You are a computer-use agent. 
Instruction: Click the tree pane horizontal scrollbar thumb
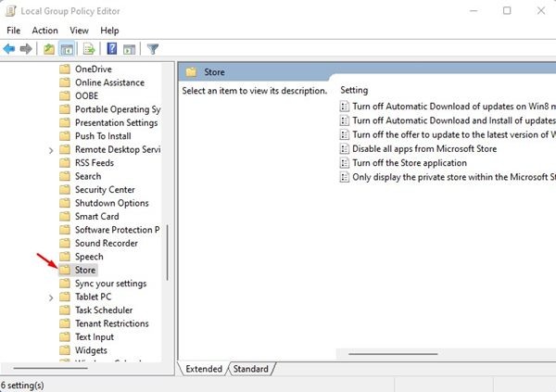[50, 368]
